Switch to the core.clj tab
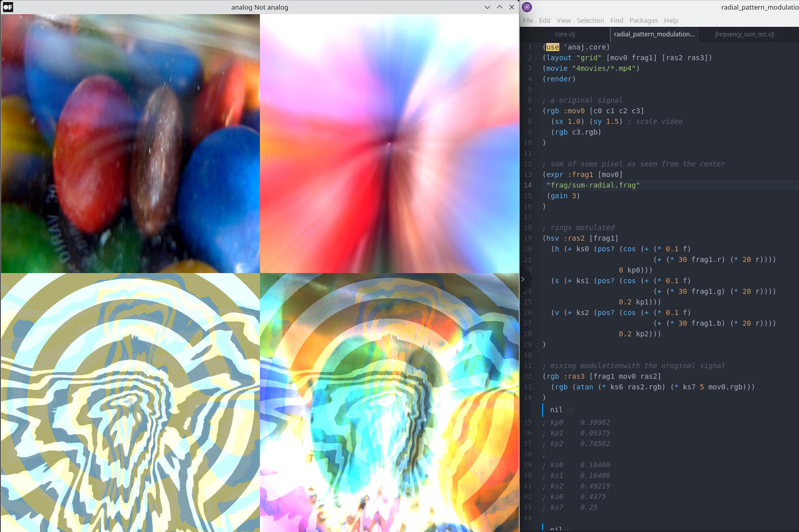 pos(565,34)
